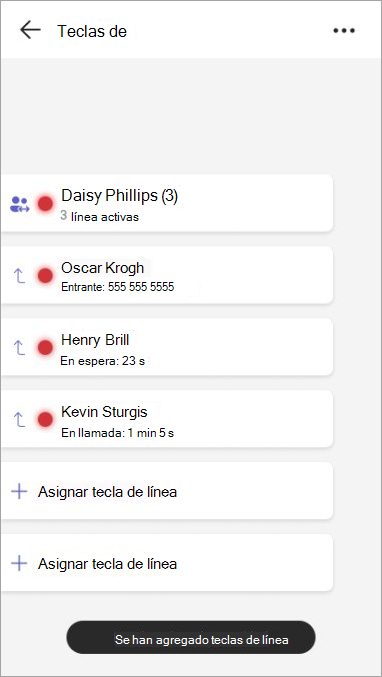Click Daisy Phillips' red status dot
The image size is (382, 677).
pos(45,204)
